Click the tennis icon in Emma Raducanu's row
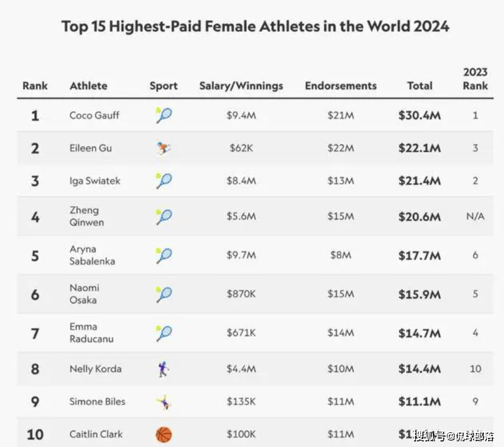Screen dimensions: 504x447 tap(163, 333)
